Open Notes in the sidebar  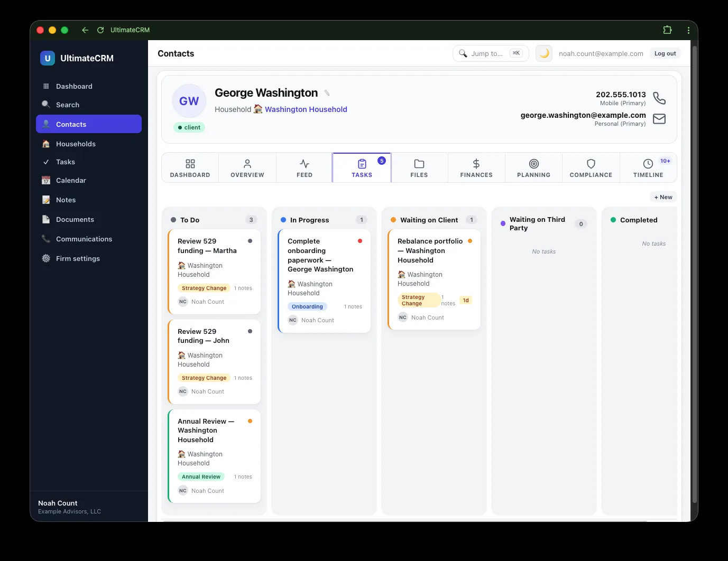(89, 200)
